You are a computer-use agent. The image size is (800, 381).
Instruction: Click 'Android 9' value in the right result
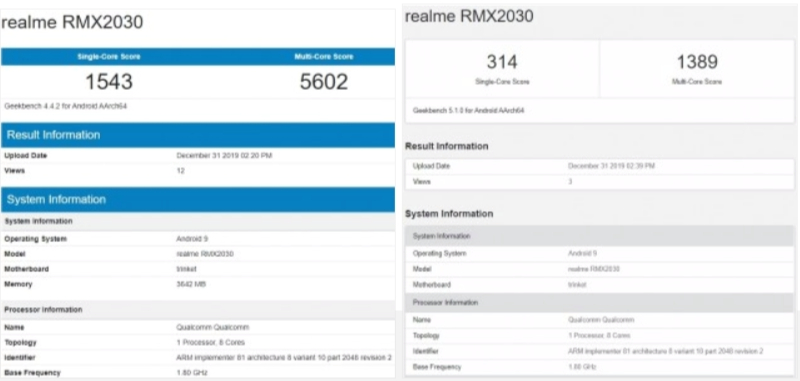point(582,253)
